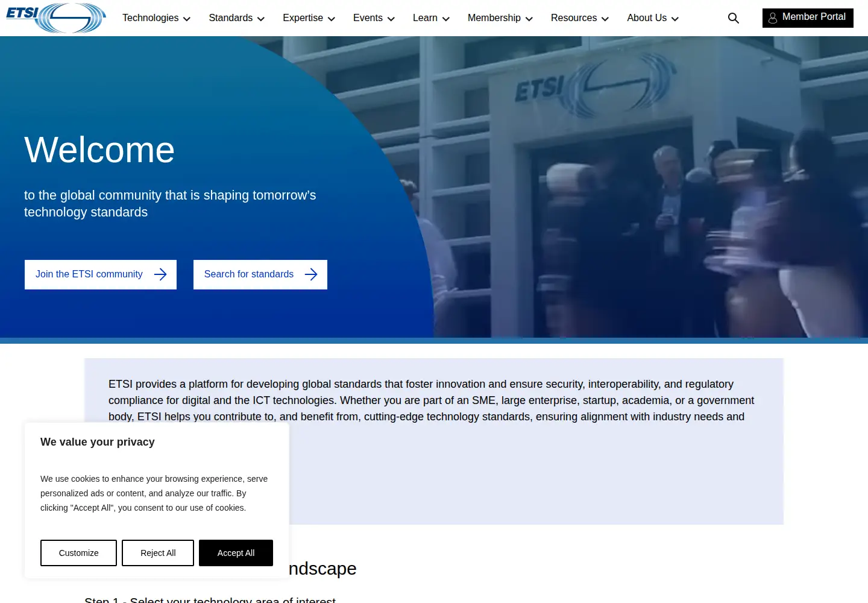
Task: Click the Search for standards label
Action: click(249, 274)
